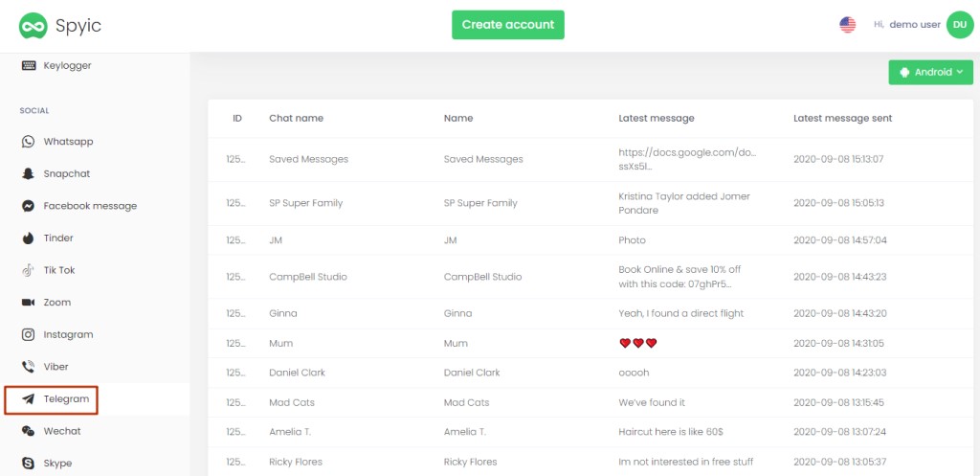Select Viber in sidebar
The image size is (980, 476).
coord(56,367)
